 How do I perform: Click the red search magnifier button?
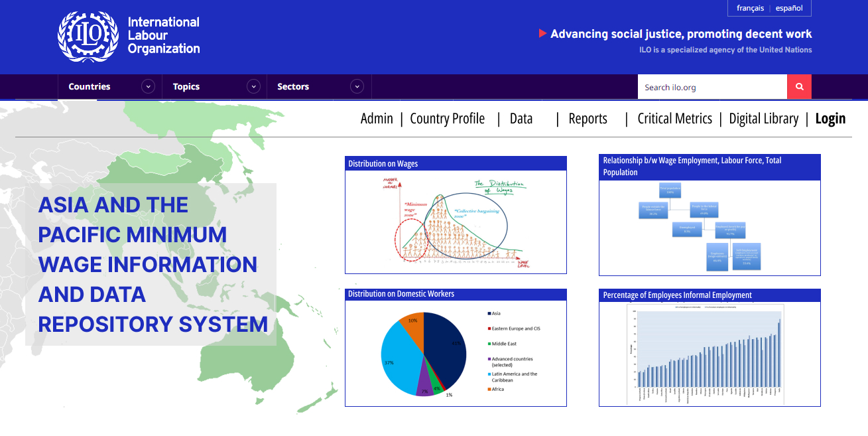click(x=799, y=87)
